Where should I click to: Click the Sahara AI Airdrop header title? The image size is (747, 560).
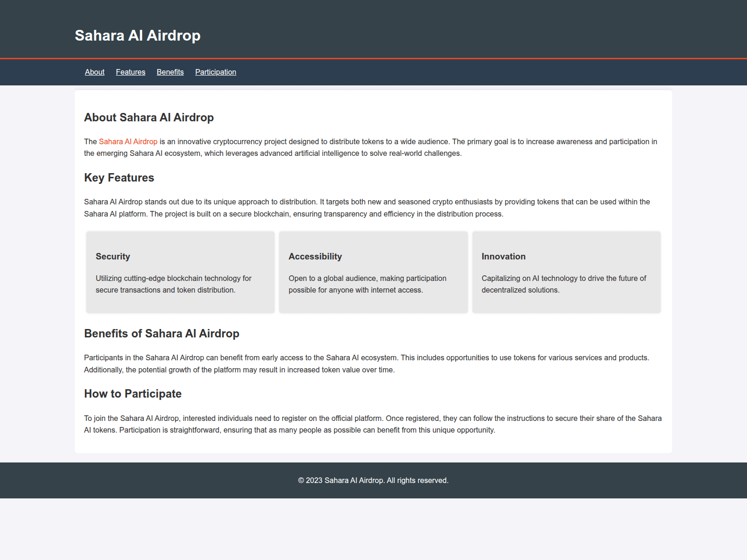pos(137,35)
